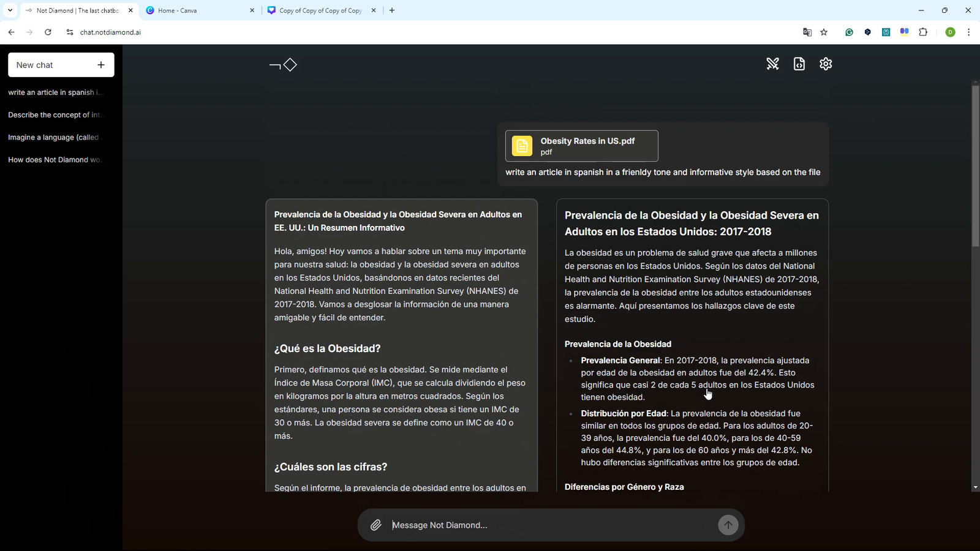The width and height of the screenshot is (980, 551).
Task: Click the plus icon next to New chat
Action: click(x=101, y=64)
